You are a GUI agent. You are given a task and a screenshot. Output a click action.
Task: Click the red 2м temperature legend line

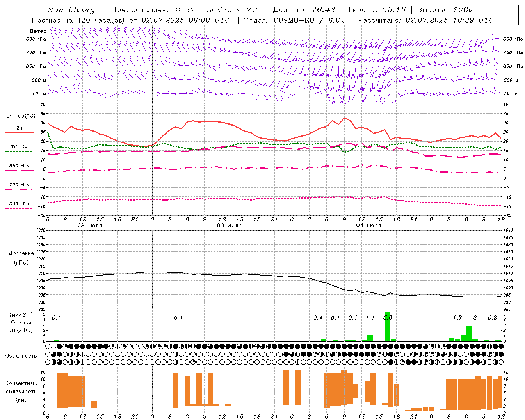coord(19,132)
